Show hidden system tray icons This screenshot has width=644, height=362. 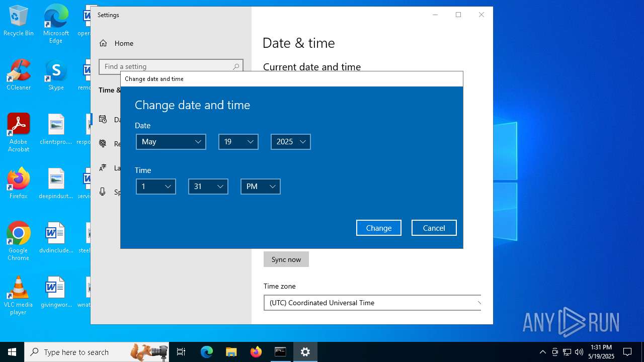542,352
